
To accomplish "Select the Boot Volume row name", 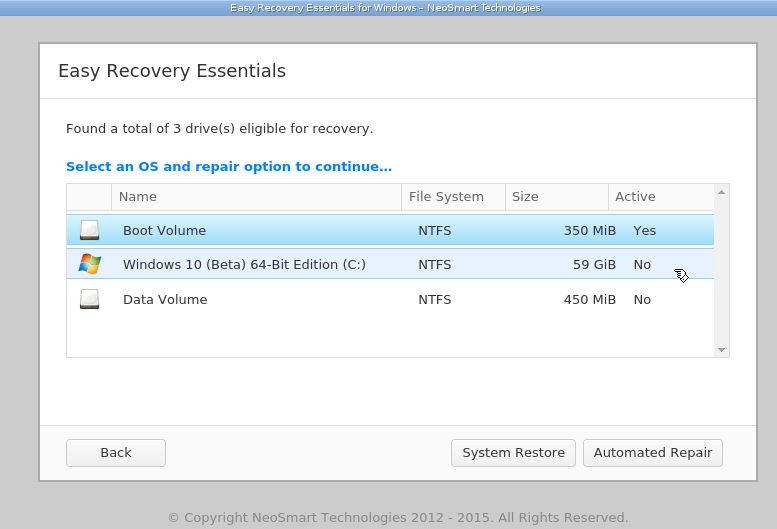I will pyautogui.click(x=164, y=230).
